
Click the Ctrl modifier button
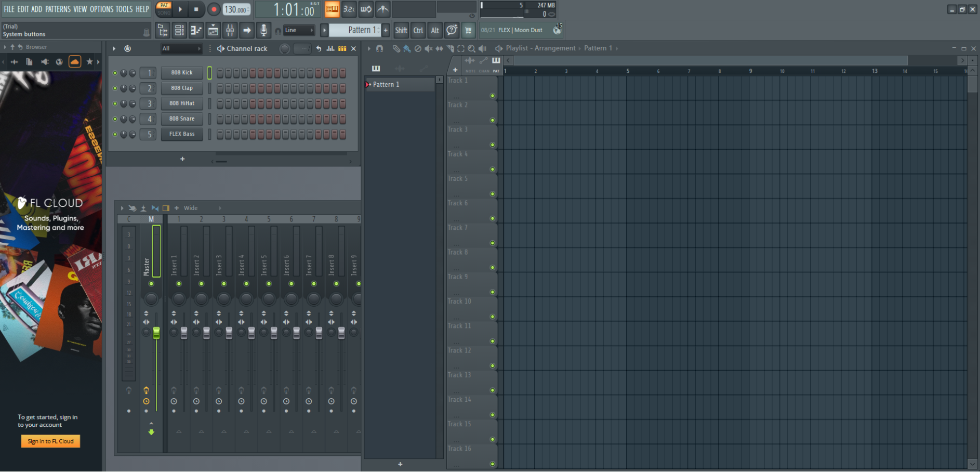coord(418,30)
